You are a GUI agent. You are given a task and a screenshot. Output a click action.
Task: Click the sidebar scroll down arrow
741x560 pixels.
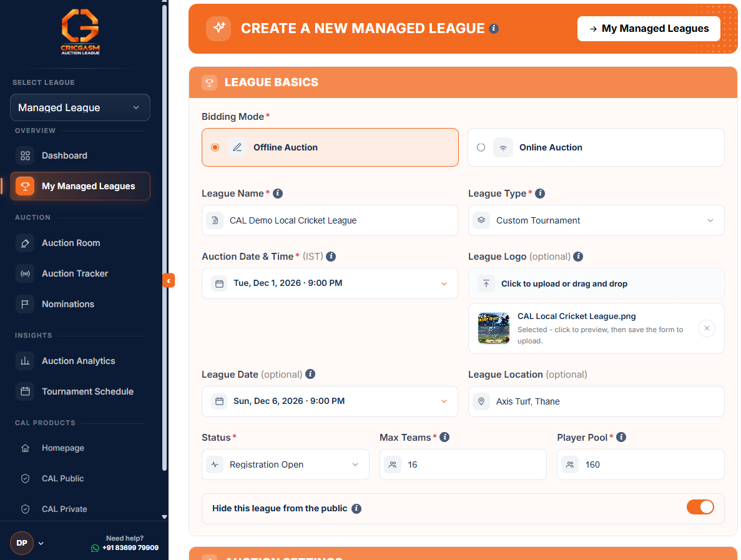164,517
